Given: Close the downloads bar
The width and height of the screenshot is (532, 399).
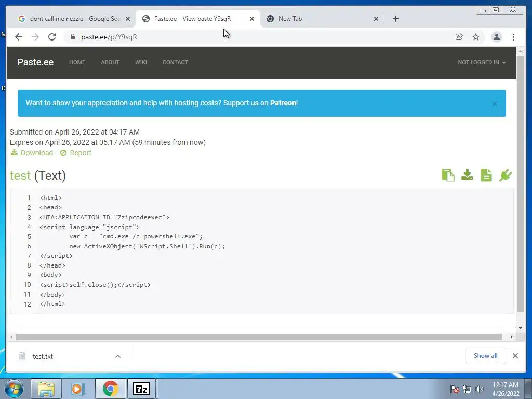Looking at the screenshot, I should [x=515, y=356].
